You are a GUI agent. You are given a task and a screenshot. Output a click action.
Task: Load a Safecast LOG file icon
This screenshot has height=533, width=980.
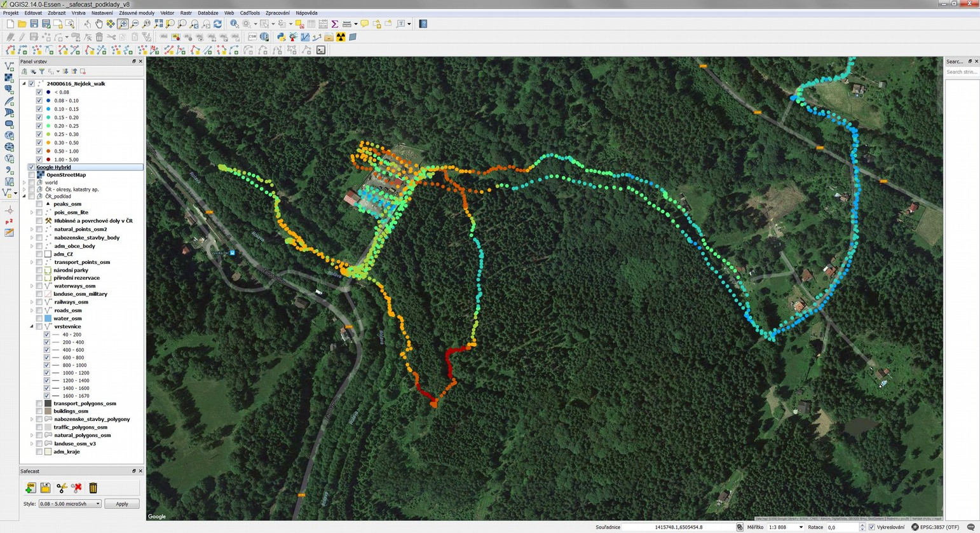pyautogui.click(x=30, y=488)
